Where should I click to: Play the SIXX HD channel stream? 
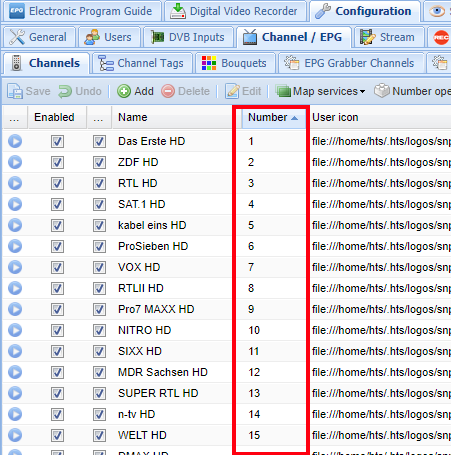point(15,351)
